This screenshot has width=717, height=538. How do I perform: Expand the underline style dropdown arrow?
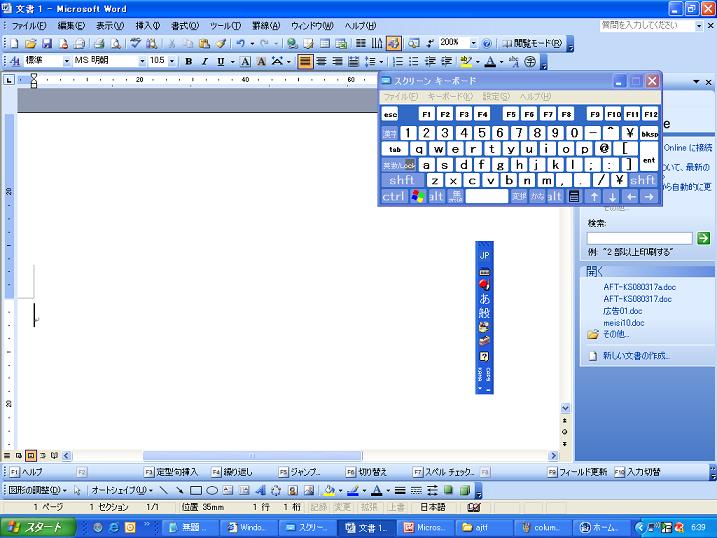[x=233, y=61]
